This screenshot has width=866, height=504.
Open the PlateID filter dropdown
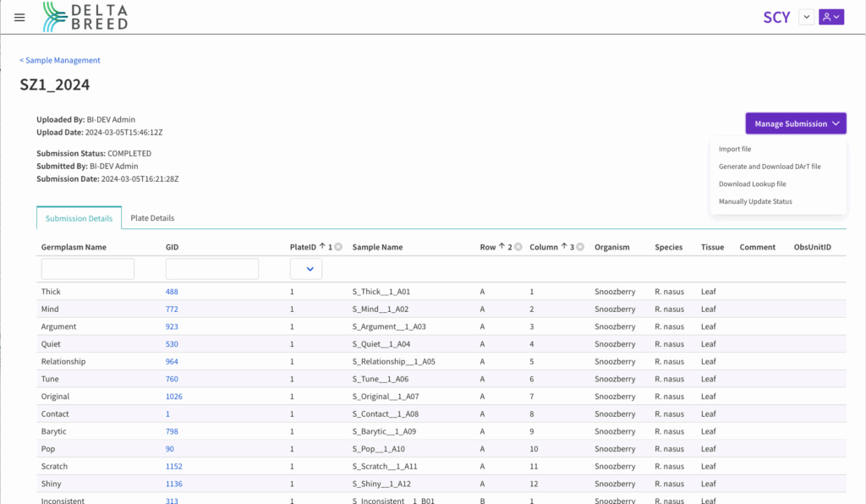click(x=306, y=269)
